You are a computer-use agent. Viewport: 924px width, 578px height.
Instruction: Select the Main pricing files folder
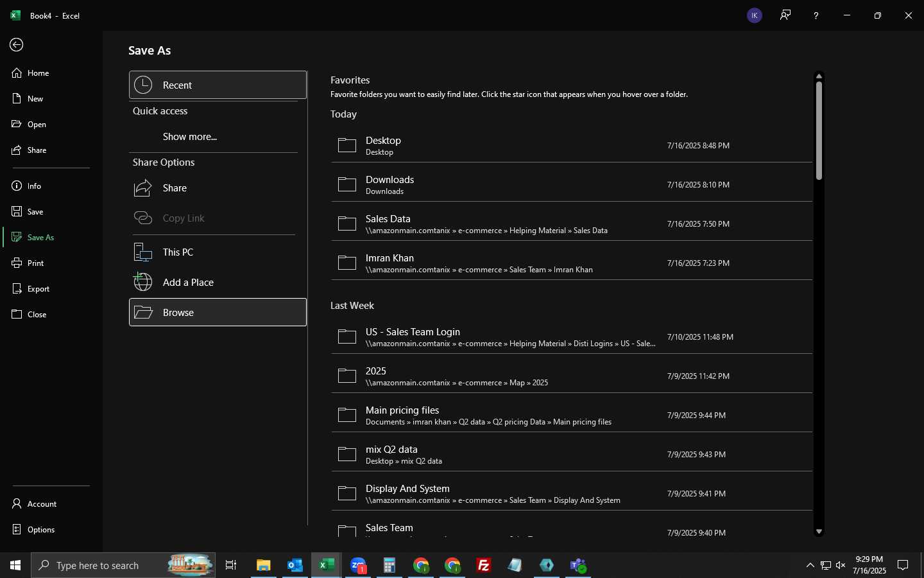(572, 416)
